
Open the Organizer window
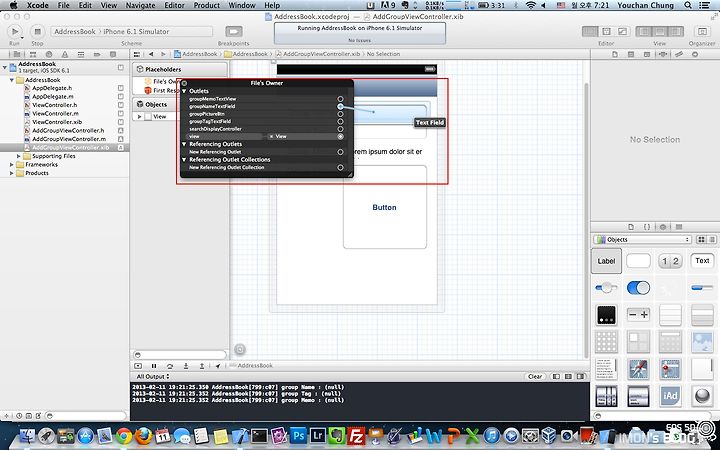(702, 31)
